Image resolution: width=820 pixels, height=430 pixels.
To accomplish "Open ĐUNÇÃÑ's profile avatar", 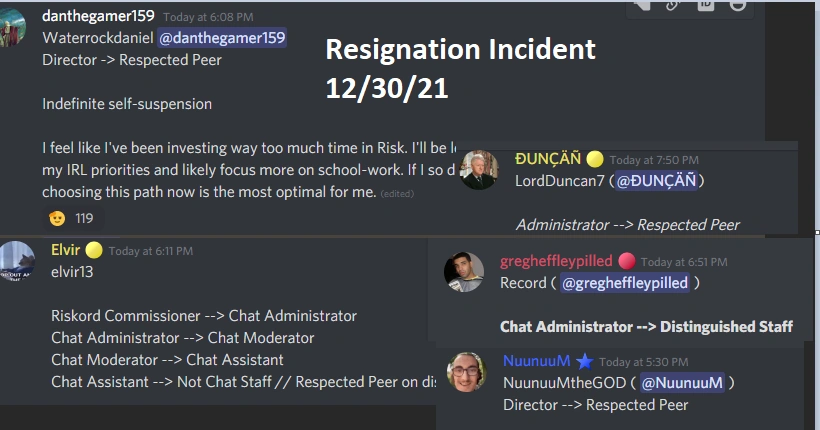I will point(479,170).
